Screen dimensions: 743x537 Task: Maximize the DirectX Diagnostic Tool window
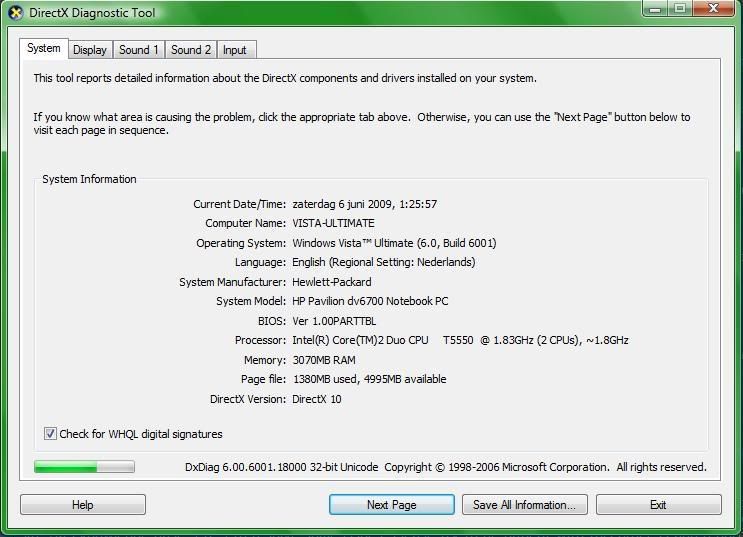pos(680,9)
